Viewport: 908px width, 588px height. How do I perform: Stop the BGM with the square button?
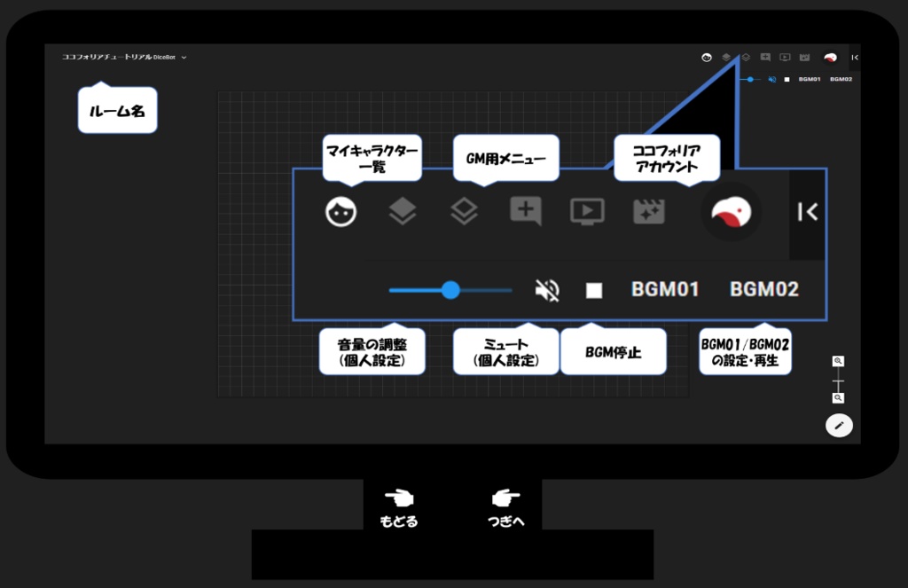(x=594, y=290)
